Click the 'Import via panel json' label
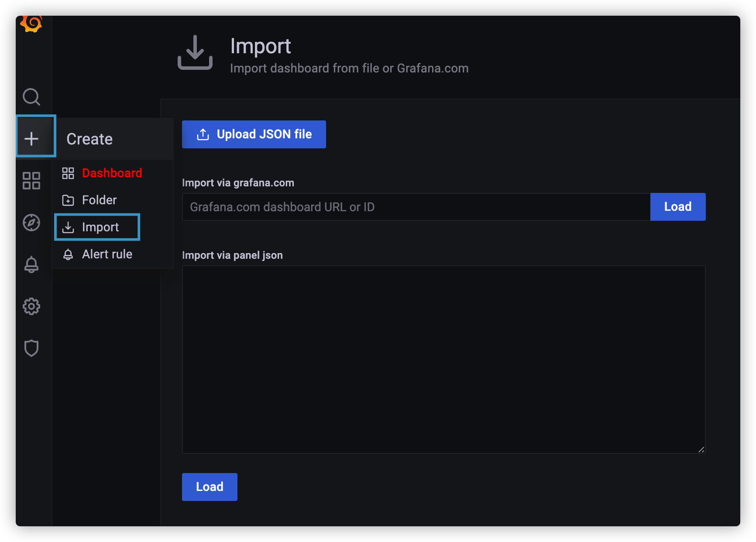Image resolution: width=756 pixels, height=542 pixels. pyautogui.click(x=232, y=255)
